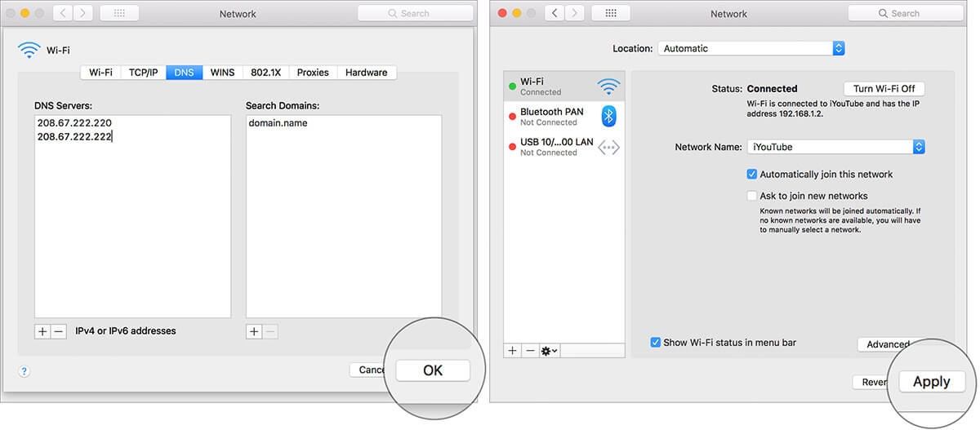The image size is (980, 430).
Task: Toggle Automatically join this network checkbox
Action: point(752,174)
